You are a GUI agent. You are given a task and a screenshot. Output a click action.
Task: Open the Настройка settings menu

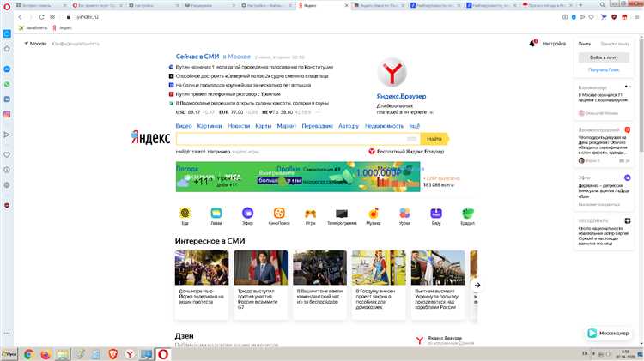[x=554, y=42]
